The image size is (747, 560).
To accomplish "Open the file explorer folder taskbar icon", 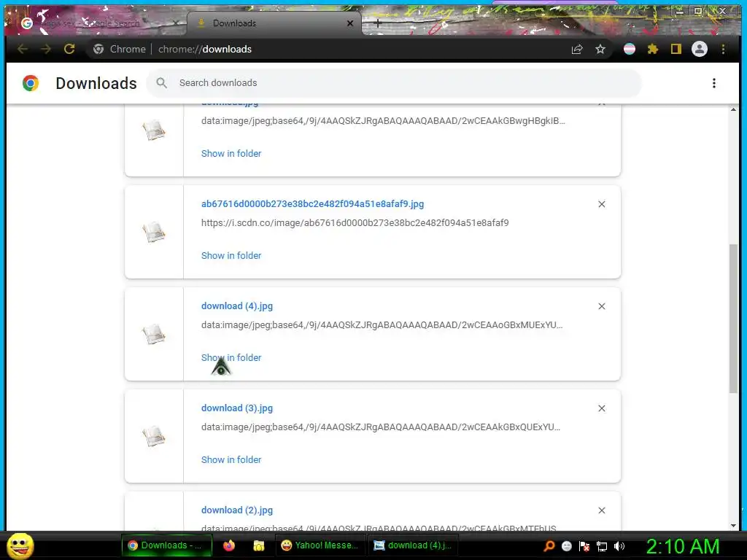I will point(259,545).
